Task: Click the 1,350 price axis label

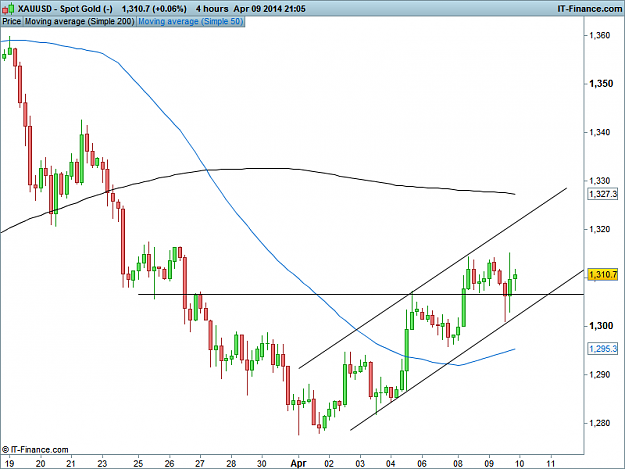Action: coord(601,84)
